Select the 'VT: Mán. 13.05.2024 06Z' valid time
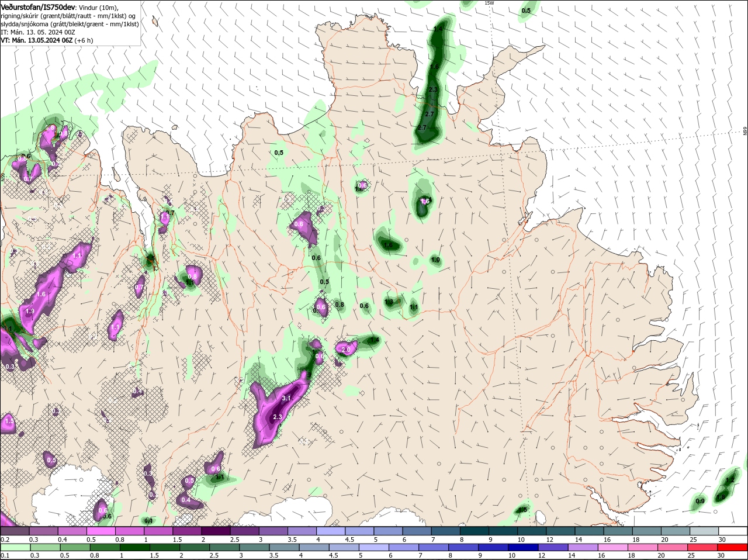Viewport: 748px width, 560px height. [37, 40]
